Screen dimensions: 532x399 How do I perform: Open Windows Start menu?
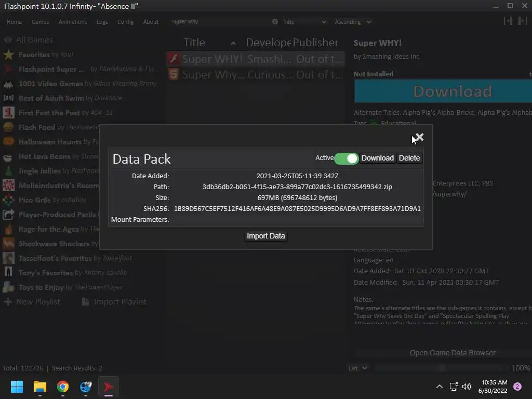[x=17, y=387]
